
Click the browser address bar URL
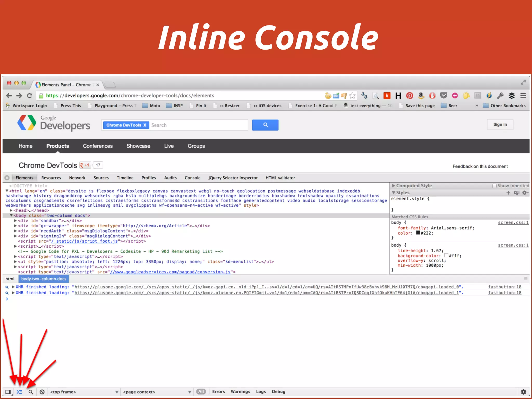(x=130, y=96)
